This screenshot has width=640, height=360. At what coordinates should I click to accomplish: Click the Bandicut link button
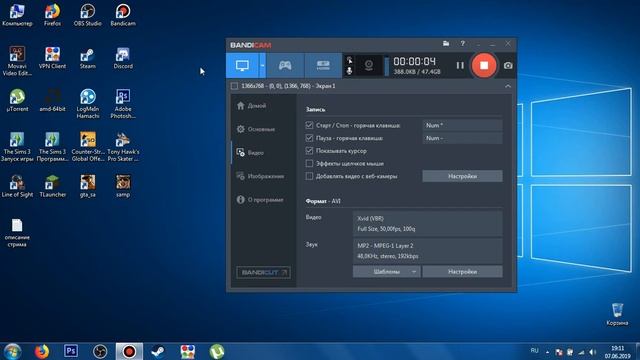click(264, 272)
